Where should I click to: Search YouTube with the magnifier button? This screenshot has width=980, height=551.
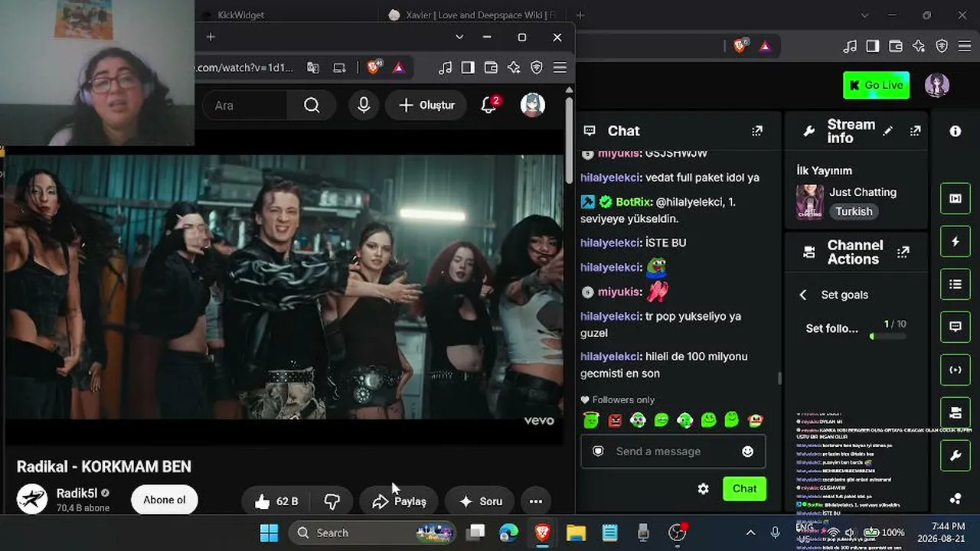(x=312, y=106)
